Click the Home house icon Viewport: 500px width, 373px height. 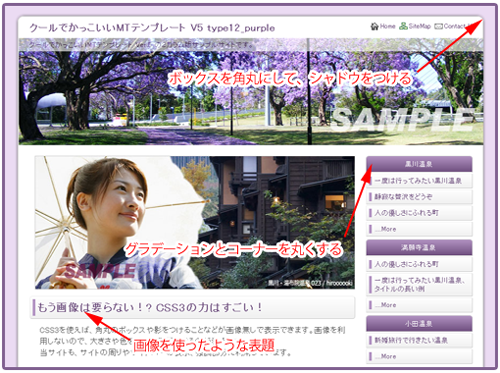click(375, 26)
